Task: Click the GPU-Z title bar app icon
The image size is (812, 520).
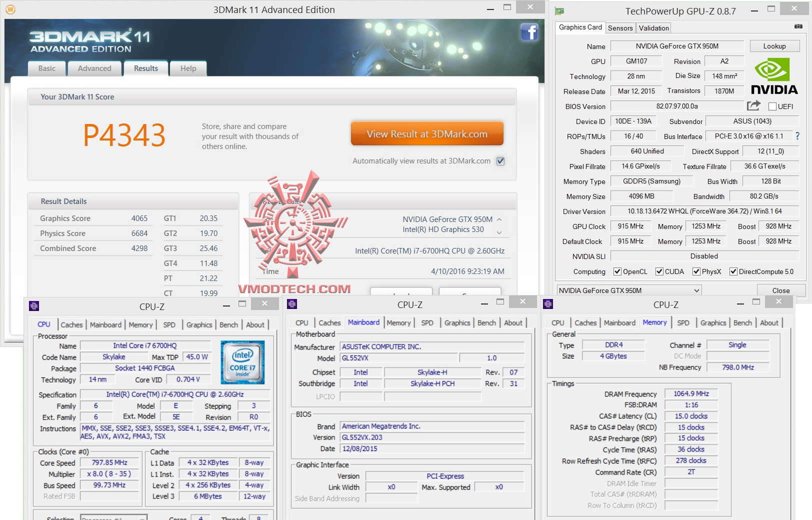Action: point(559,11)
